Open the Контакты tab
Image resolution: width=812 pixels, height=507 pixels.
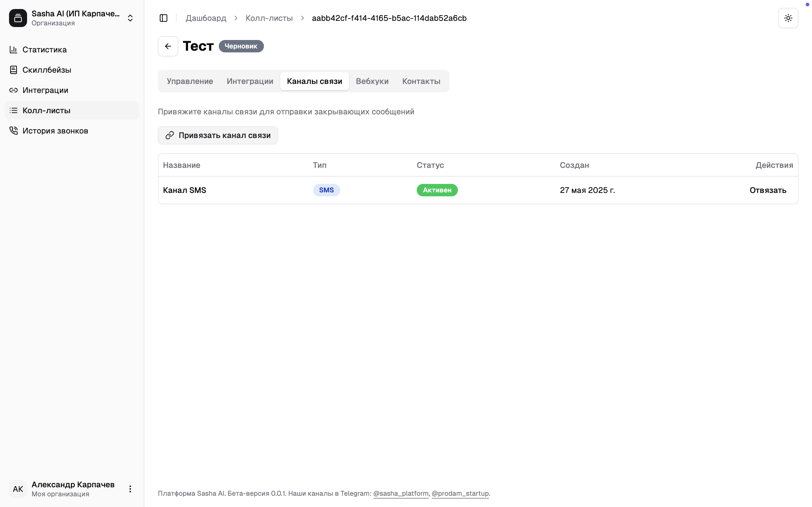click(x=421, y=81)
